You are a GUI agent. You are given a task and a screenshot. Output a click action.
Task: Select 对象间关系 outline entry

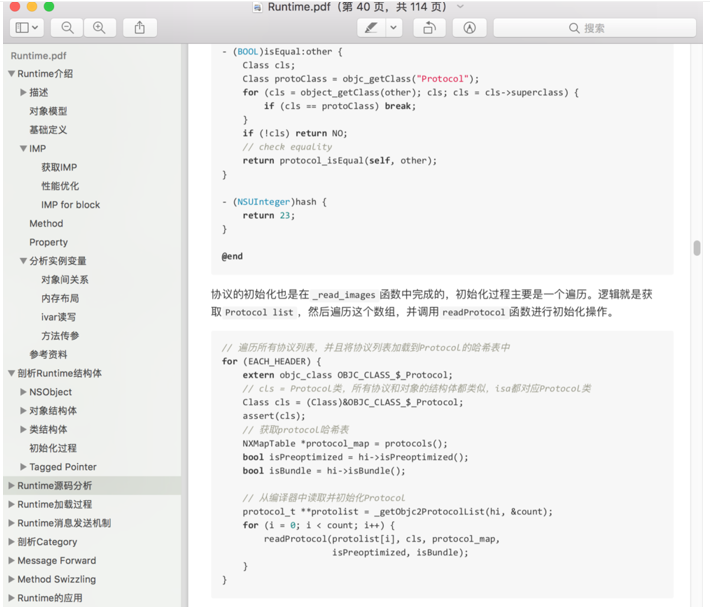pos(65,280)
